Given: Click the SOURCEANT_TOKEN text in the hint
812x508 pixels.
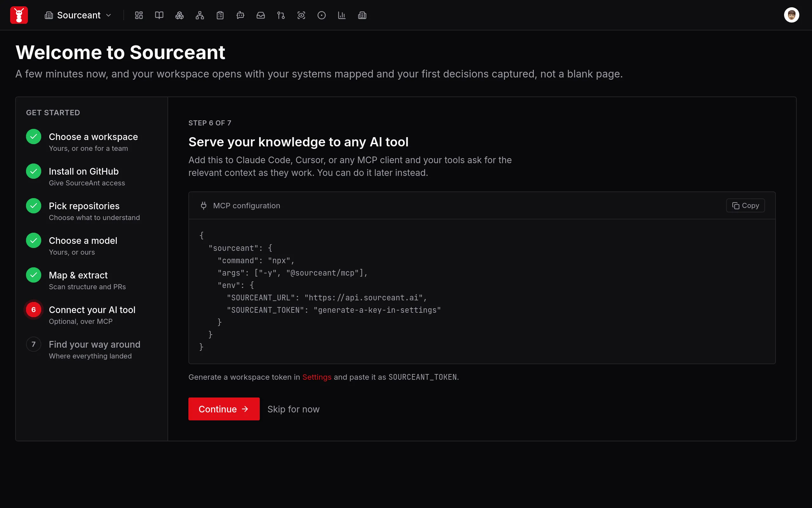Looking at the screenshot, I should (422, 377).
